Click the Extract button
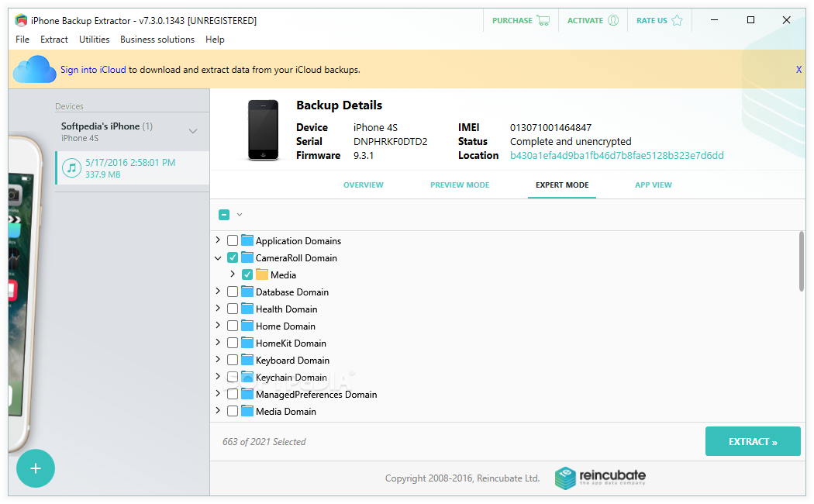The width and height of the screenshot is (814, 504). point(753,442)
